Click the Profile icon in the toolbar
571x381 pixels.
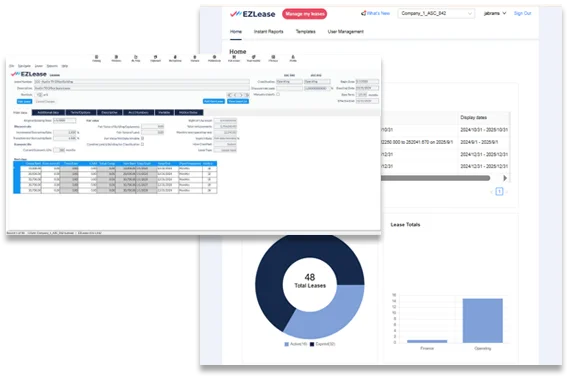[x=293, y=57]
